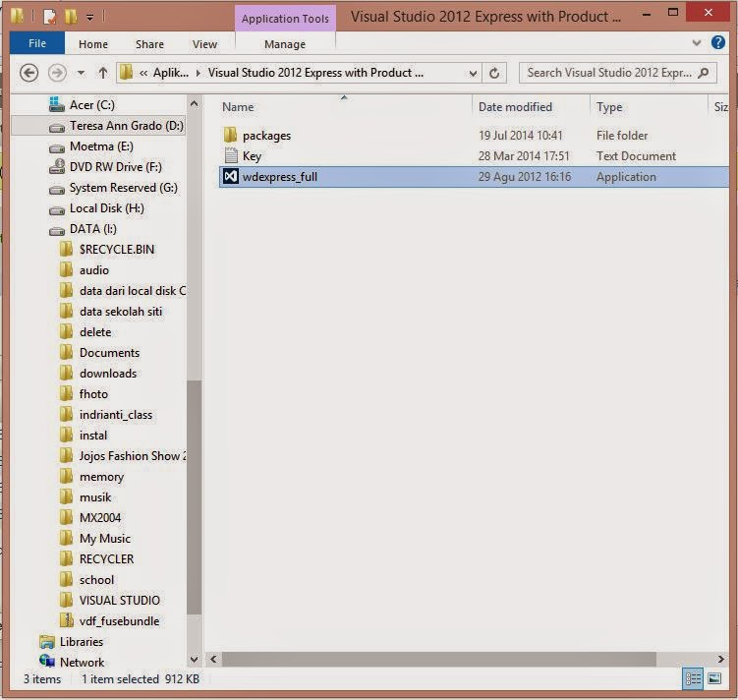Click the search magnifier icon
This screenshot has width=738, height=700.
coord(704,73)
